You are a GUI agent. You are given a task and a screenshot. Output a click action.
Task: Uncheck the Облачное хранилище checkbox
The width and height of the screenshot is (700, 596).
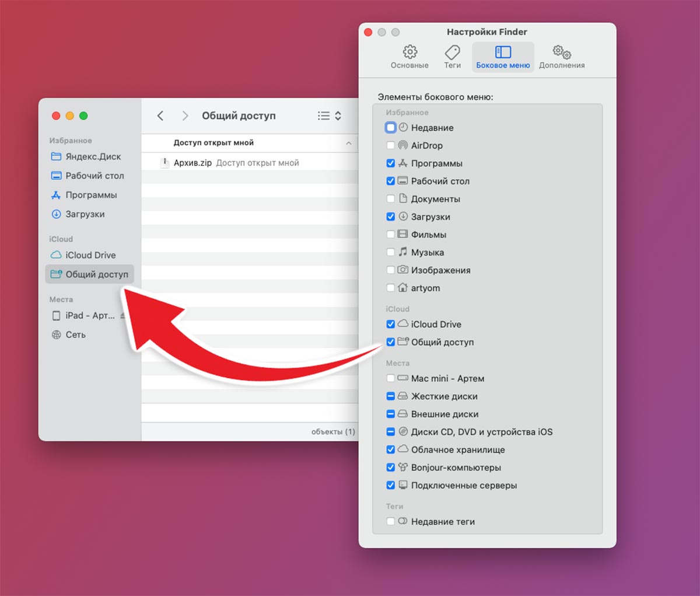pos(391,449)
